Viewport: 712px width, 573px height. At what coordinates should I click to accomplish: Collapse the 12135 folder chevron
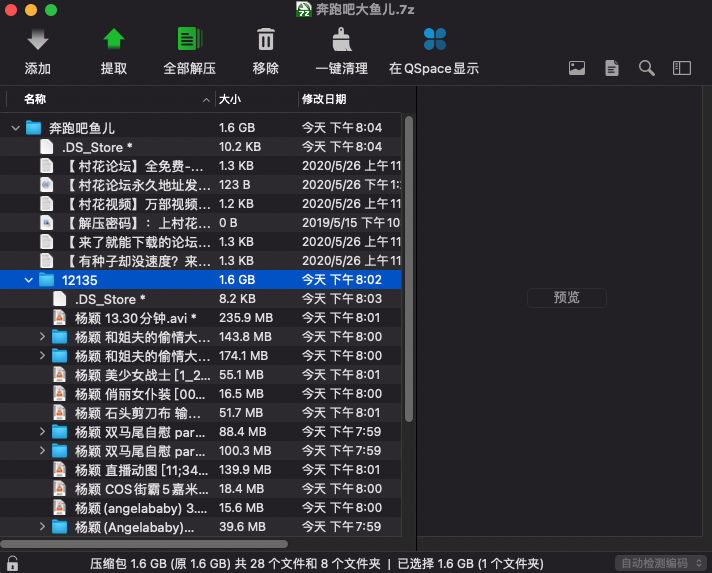click(29, 280)
